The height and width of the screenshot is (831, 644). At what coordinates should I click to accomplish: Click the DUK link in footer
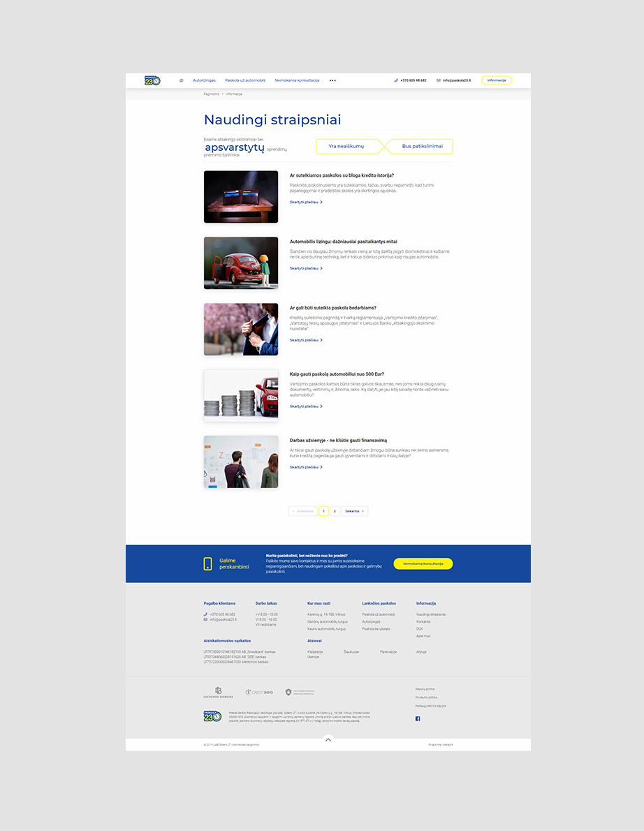(x=419, y=628)
